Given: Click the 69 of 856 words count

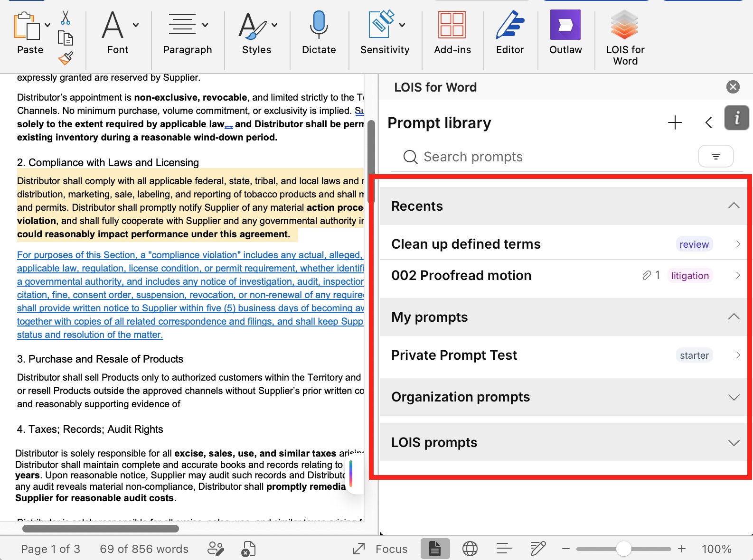Looking at the screenshot, I should tap(144, 549).
